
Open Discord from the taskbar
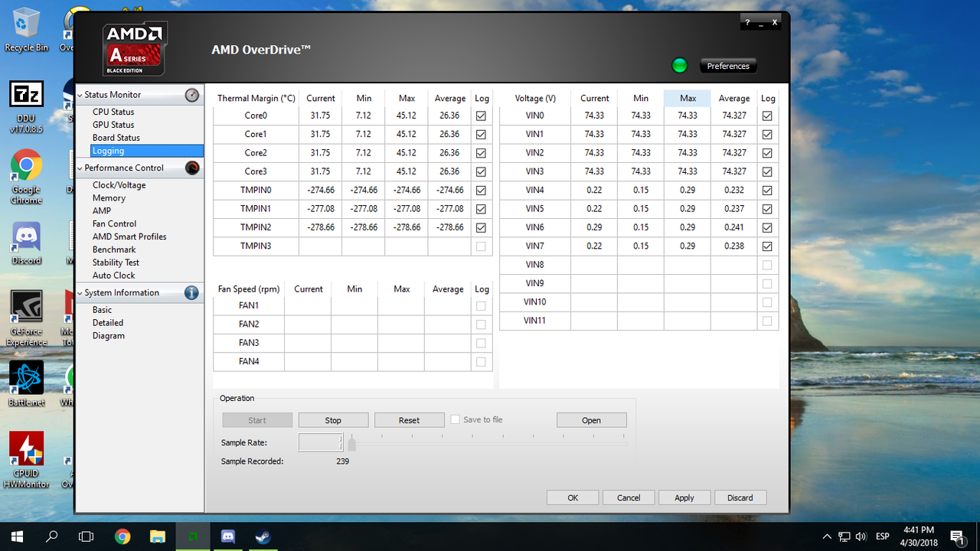tap(228, 536)
